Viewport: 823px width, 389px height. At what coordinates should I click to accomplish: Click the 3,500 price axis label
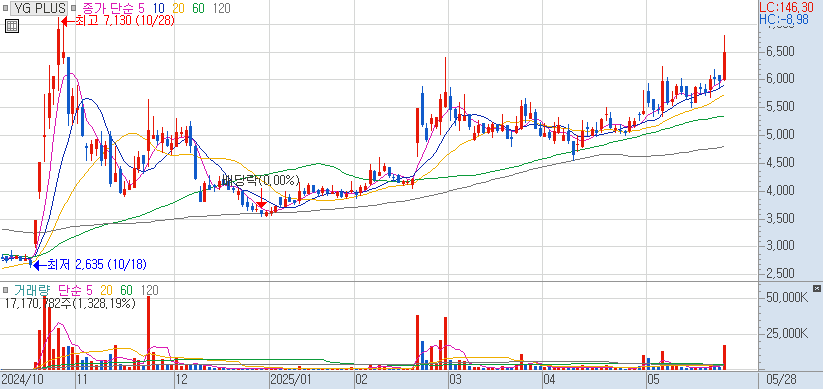coord(780,218)
